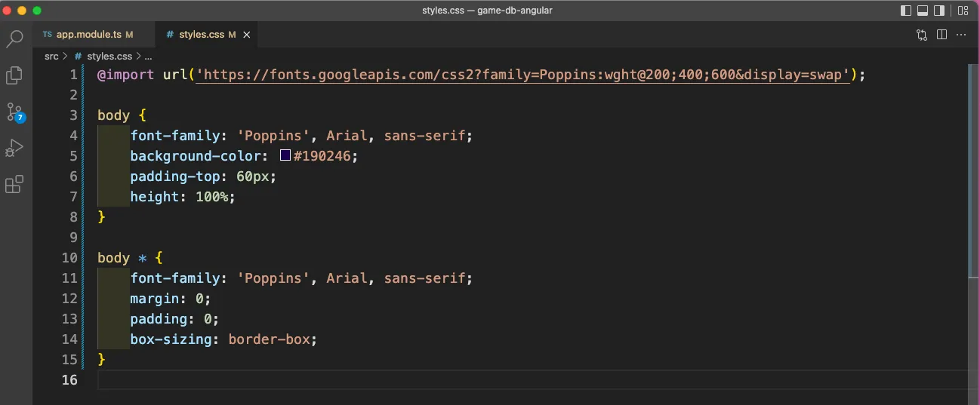The width and height of the screenshot is (980, 405).
Task: Click the closing brace on line 8
Action: [101, 217]
